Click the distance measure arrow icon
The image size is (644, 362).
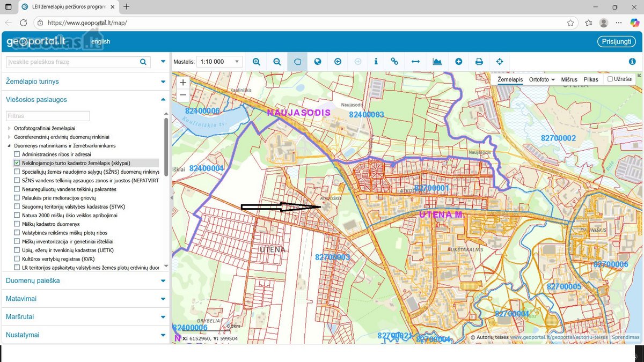pos(415,62)
